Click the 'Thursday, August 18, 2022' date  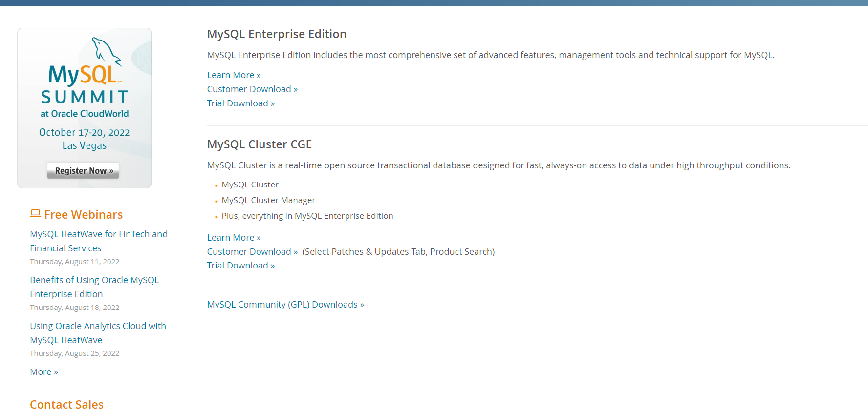point(75,308)
